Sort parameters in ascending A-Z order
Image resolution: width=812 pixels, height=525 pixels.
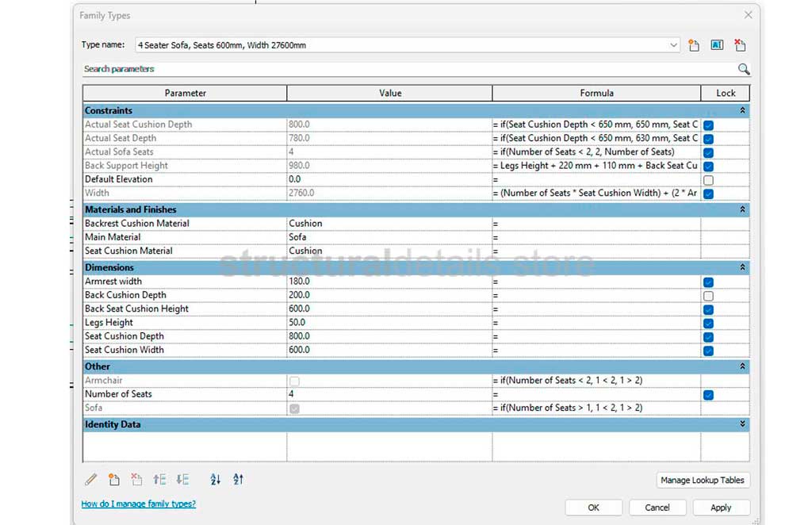[x=215, y=479]
